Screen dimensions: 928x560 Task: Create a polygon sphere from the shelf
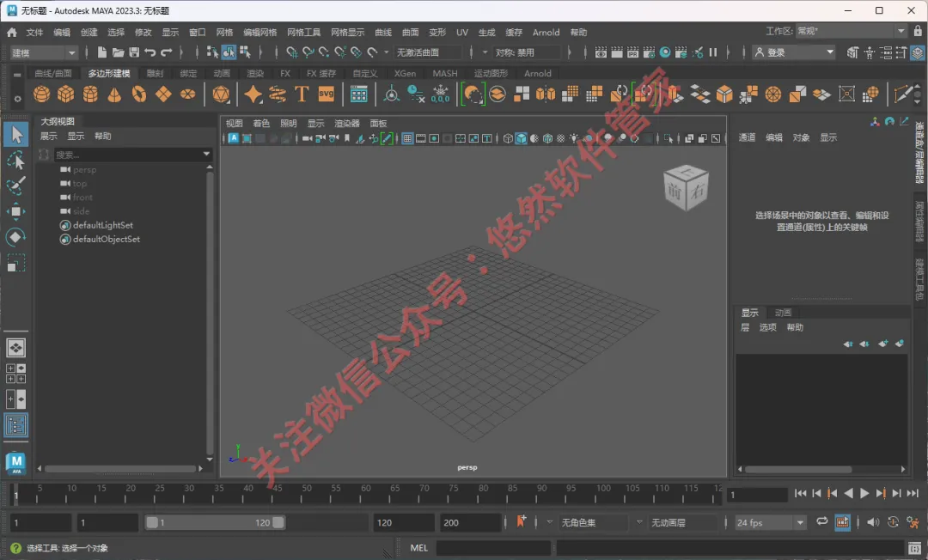point(41,94)
